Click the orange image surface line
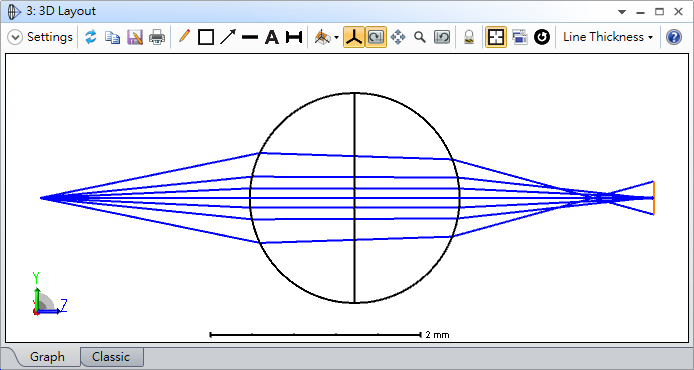Screen dimensions: 694x370 tap(653, 198)
